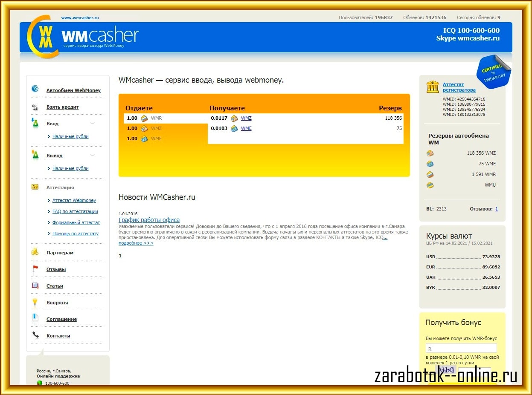Collapse the Вывод section chevron
The width and height of the screenshot is (532, 395).
[92, 156]
